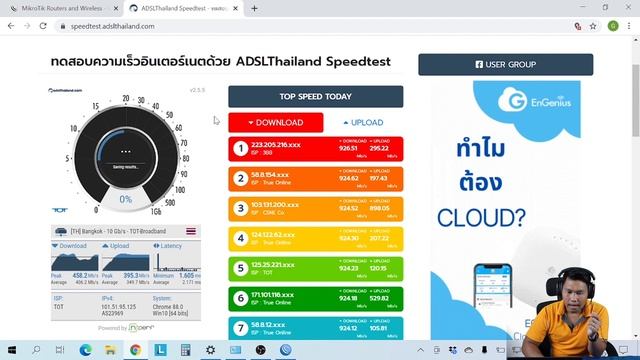The width and height of the screenshot is (640, 360).
Task: Open the Windows Start menu
Action: pyautogui.click(x=12, y=350)
